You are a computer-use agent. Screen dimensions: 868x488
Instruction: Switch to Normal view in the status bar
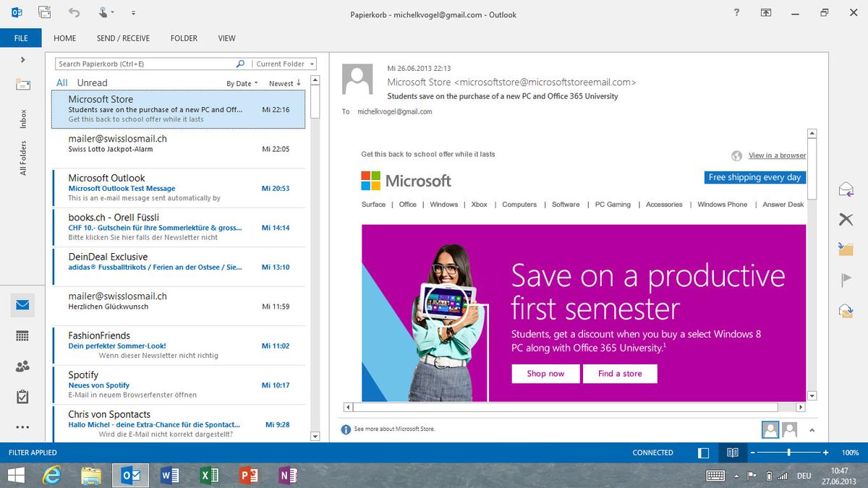[x=703, y=453]
